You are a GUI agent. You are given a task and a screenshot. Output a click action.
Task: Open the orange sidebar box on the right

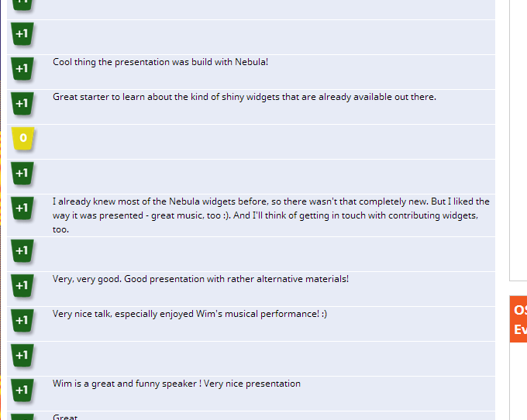(x=518, y=318)
